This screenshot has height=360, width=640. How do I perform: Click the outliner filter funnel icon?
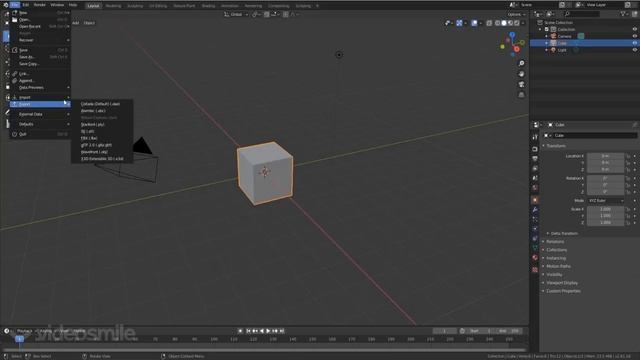point(623,14)
